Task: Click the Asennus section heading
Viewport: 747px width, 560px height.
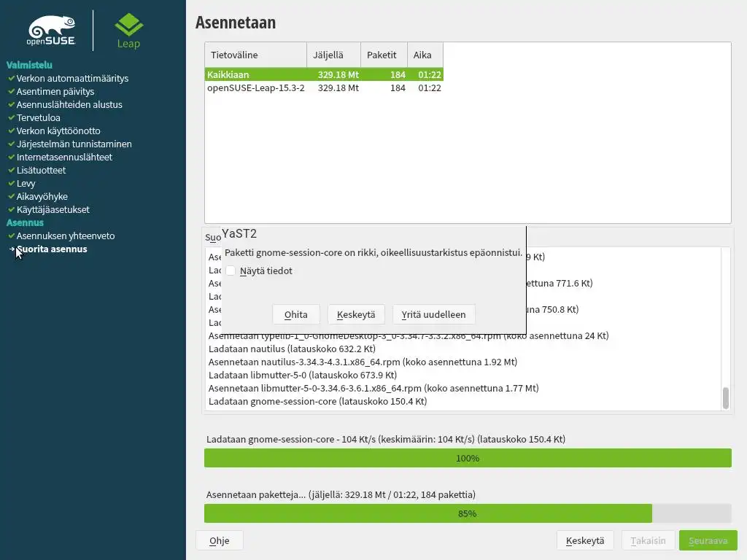Action: [x=25, y=222]
